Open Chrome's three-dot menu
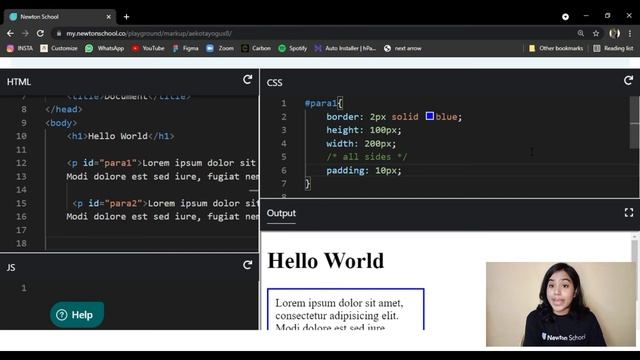The height and width of the screenshot is (360, 640). coord(630,33)
